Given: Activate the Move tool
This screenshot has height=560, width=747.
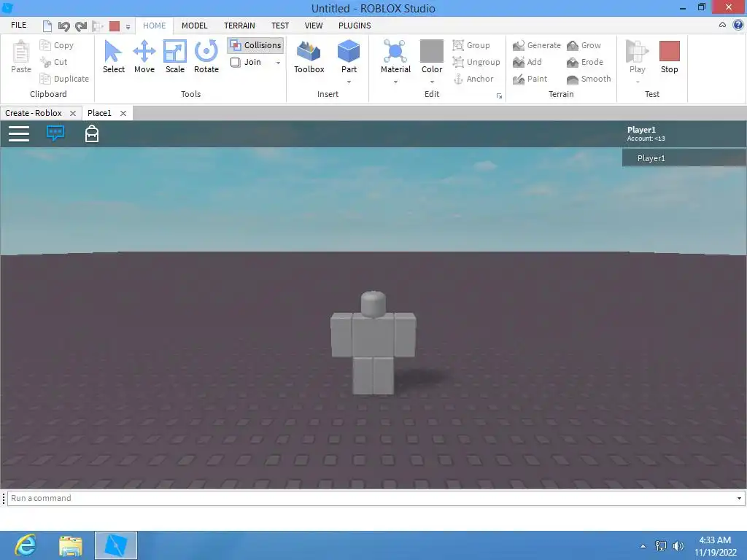Looking at the screenshot, I should [x=144, y=57].
